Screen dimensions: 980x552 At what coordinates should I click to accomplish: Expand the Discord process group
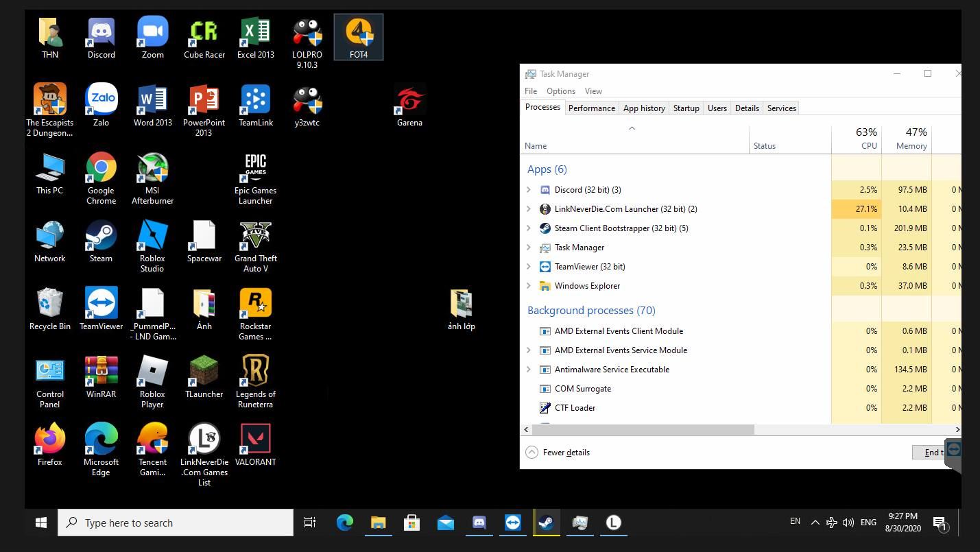(529, 190)
